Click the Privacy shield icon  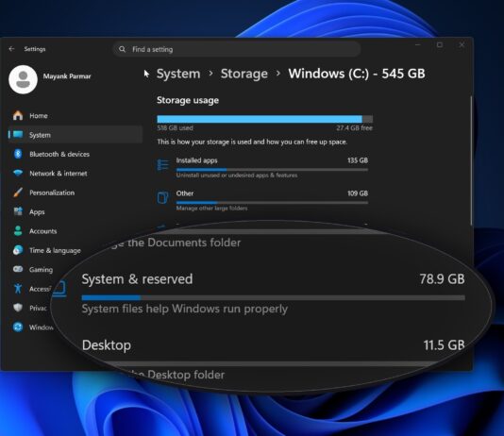click(x=18, y=308)
